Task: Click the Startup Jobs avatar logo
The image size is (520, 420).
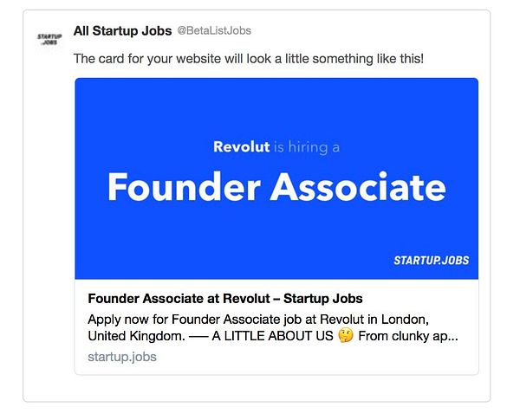Action: [49, 40]
